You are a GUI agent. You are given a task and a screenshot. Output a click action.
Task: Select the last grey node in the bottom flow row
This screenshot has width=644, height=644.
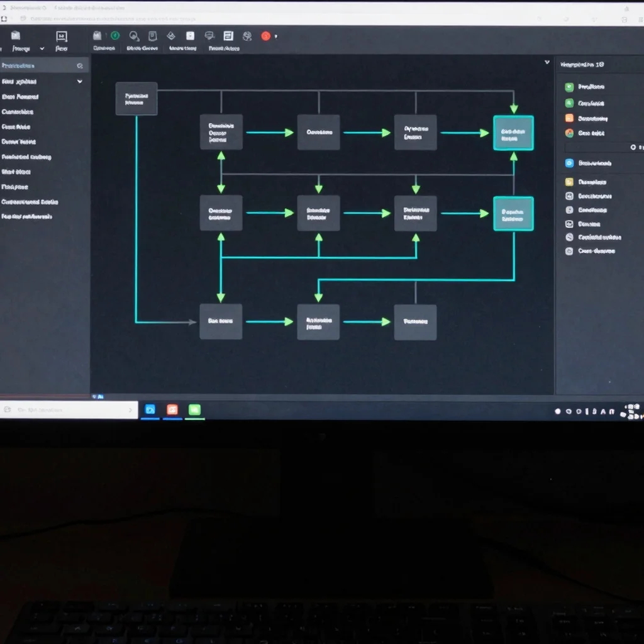pyautogui.click(x=415, y=322)
